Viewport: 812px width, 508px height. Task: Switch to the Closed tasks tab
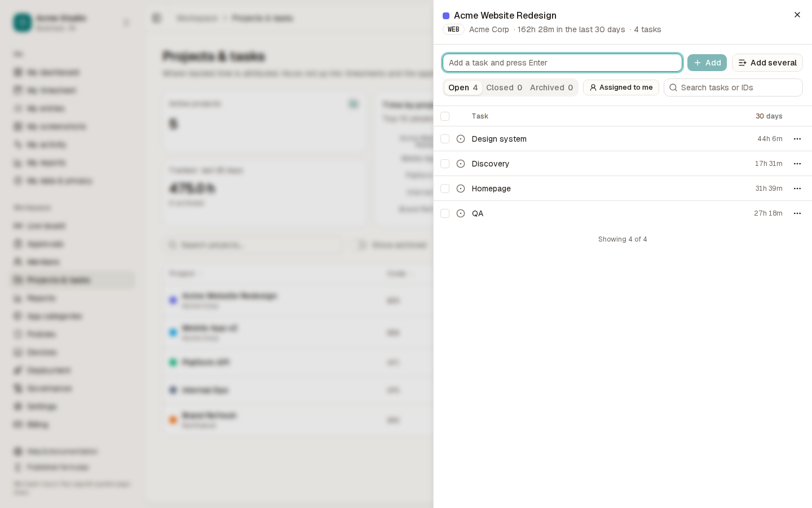pos(504,87)
